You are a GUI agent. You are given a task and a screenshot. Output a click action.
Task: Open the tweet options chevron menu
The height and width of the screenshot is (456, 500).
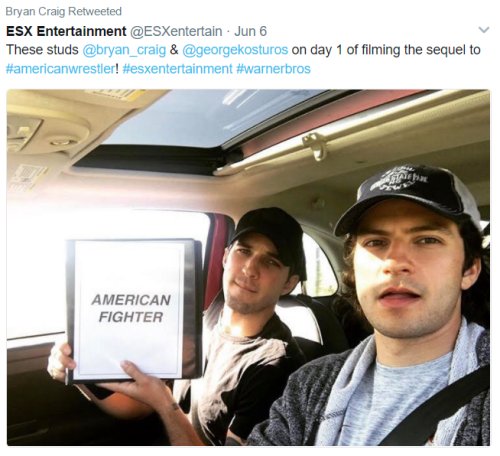[x=484, y=30]
